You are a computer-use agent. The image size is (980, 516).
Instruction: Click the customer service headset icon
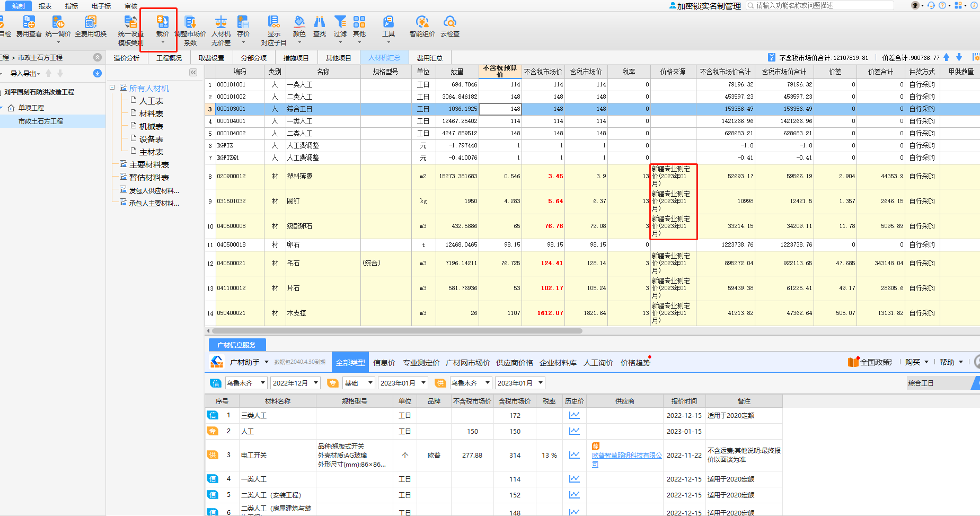pos(931,5)
